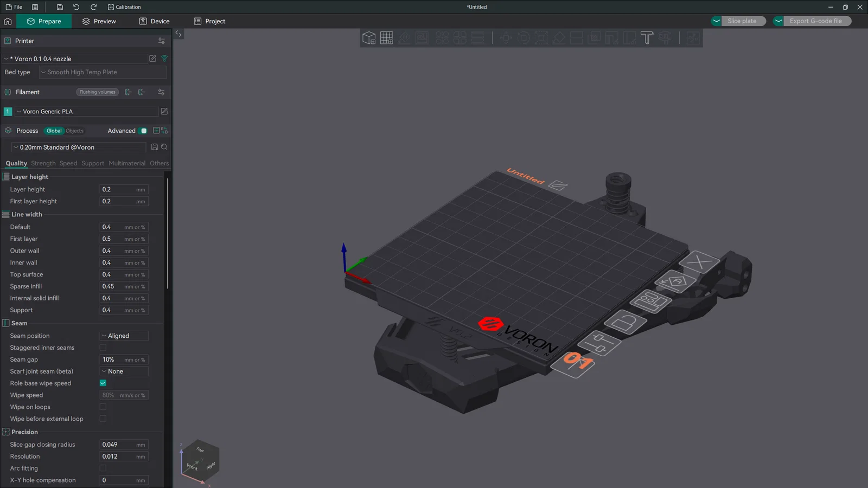Image resolution: width=868 pixels, height=488 pixels.
Task: Add a filament with the plus icon
Action: click(128, 92)
